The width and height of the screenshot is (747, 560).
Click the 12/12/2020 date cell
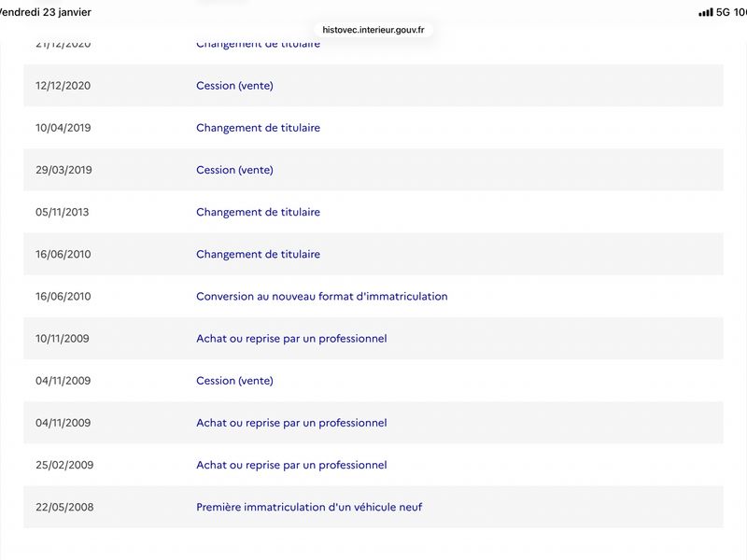pos(63,86)
